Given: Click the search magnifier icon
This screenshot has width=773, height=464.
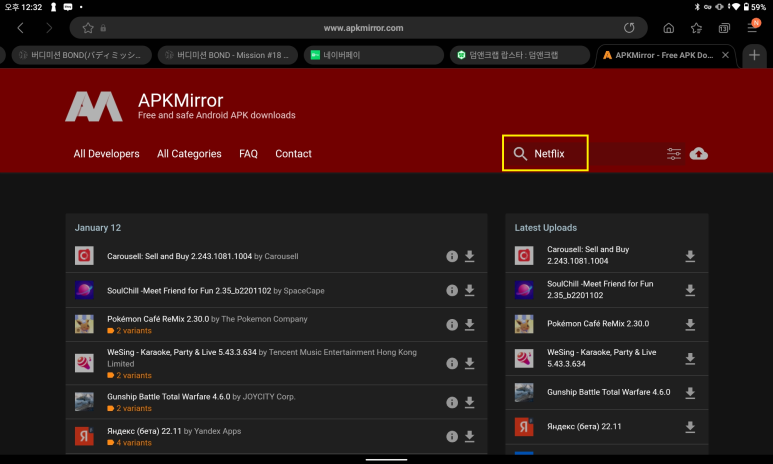Looking at the screenshot, I should point(520,153).
